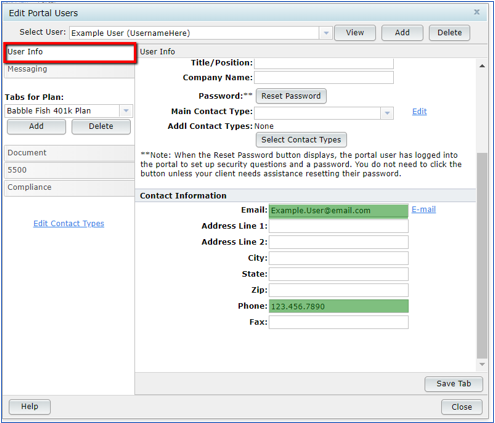Click into the Address Line 1 field

click(339, 226)
